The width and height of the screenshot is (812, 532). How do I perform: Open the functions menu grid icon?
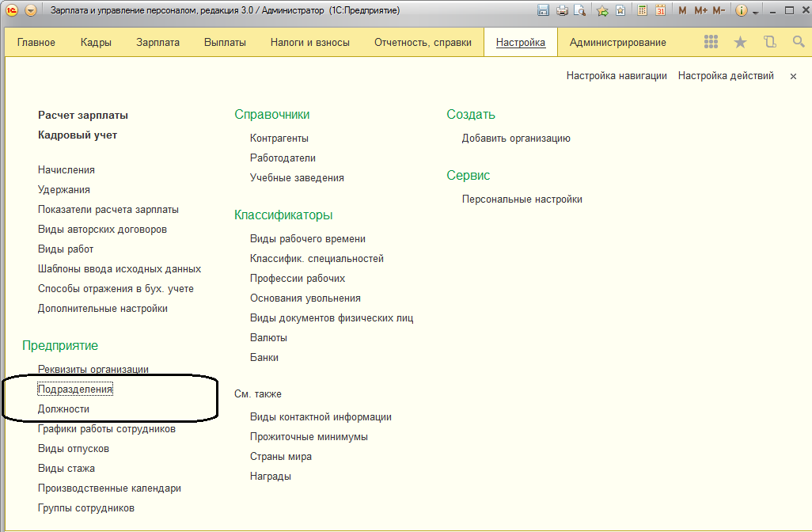[x=711, y=42]
